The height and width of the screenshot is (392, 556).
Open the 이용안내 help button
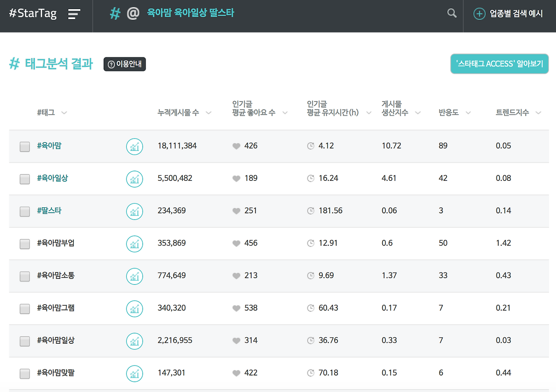click(125, 64)
